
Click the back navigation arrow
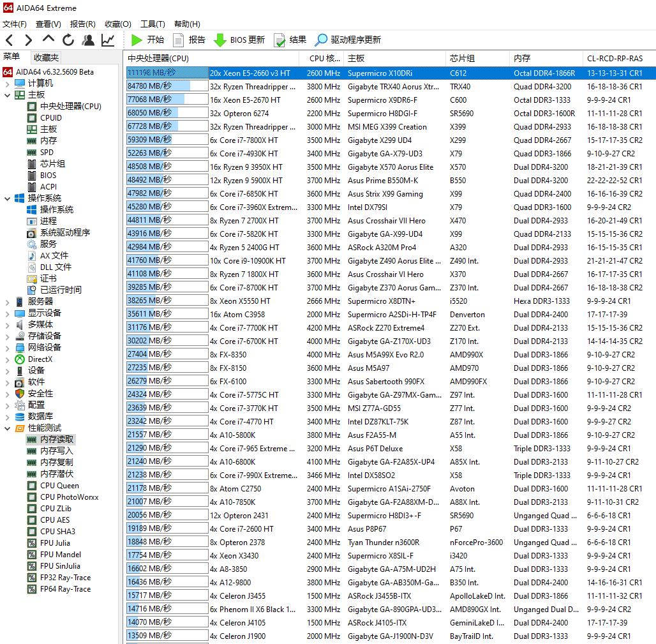click(10, 40)
